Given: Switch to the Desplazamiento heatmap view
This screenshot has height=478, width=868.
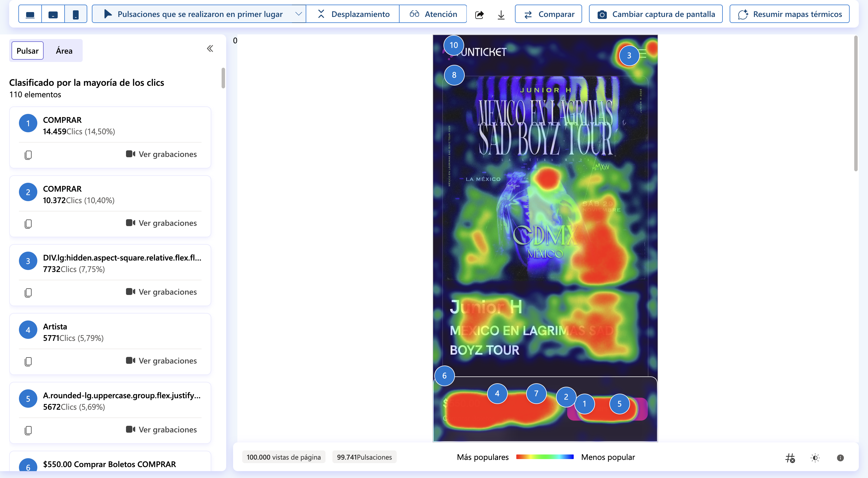Looking at the screenshot, I should [352, 14].
